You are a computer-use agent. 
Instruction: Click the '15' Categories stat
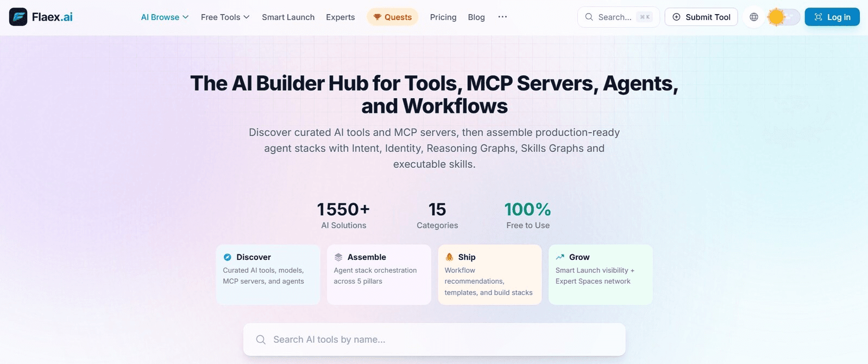(x=437, y=215)
